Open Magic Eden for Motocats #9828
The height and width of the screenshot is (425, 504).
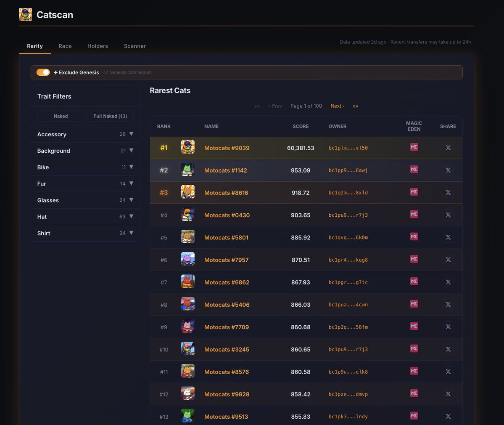coord(414,393)
